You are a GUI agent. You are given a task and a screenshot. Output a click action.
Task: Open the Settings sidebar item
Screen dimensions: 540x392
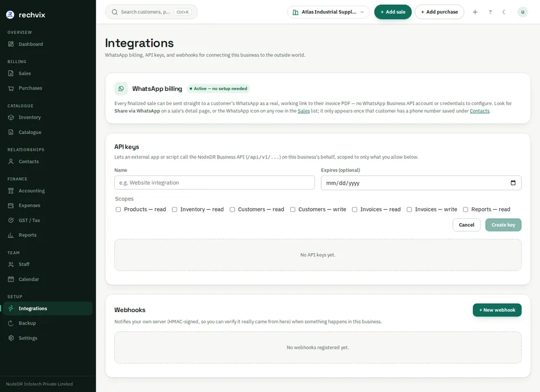point(48,338)
